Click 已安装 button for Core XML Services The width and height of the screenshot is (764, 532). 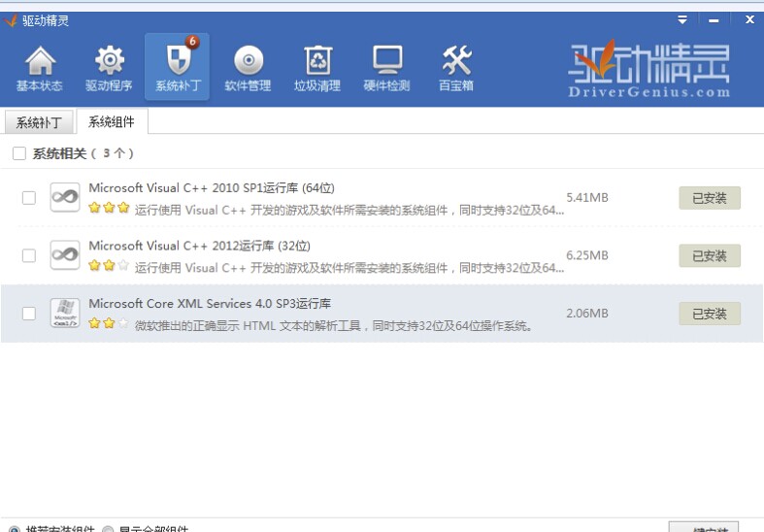tap(710, 314)
